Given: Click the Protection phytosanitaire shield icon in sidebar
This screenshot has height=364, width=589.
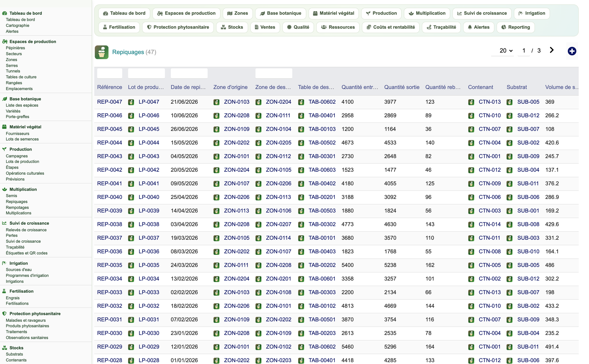Looking at the screenshot, I should [x=5, y=314].
